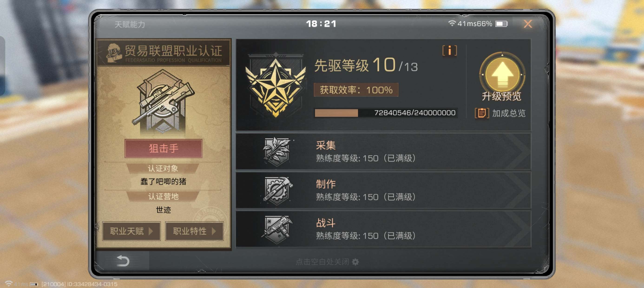Click the crafting hammer gear icon
Screen dimensions: 644x288
(x=277, y=190)
